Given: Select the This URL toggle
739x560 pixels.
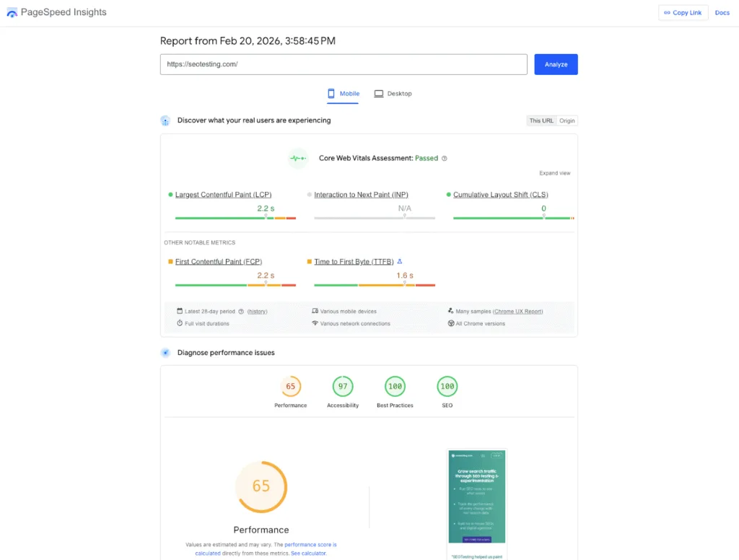Looking at the screenshot, I should 541,121.
